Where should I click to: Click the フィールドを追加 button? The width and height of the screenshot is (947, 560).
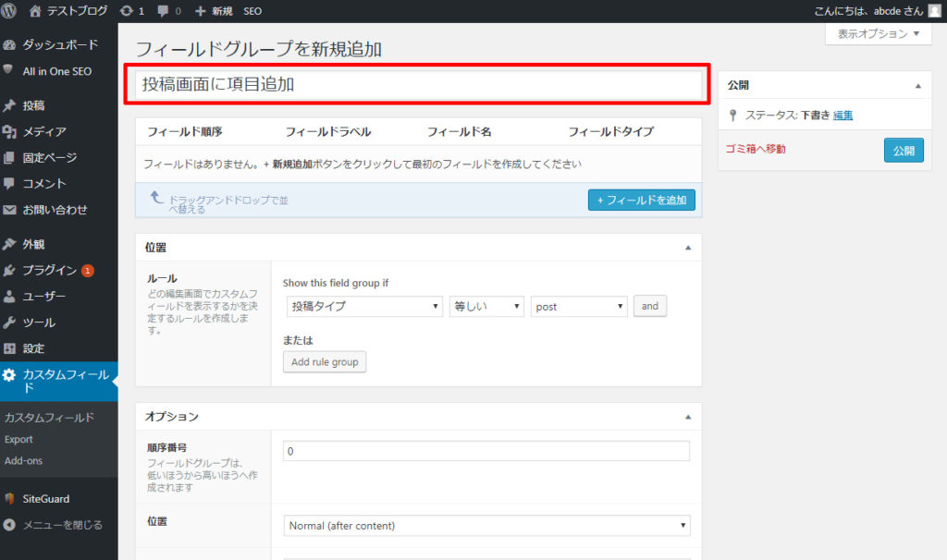tap(641, 200)
